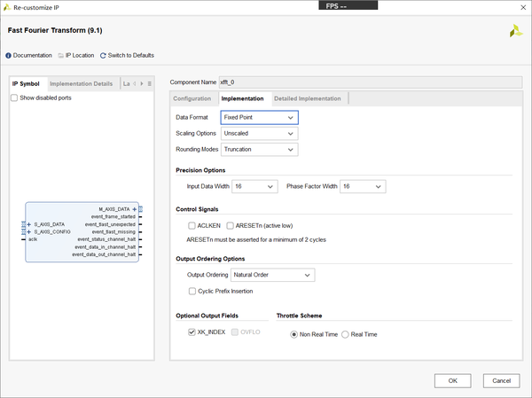This screenshot has width=532, height=398.
Task: Switch to the Configuration tab
Action: 192,98
